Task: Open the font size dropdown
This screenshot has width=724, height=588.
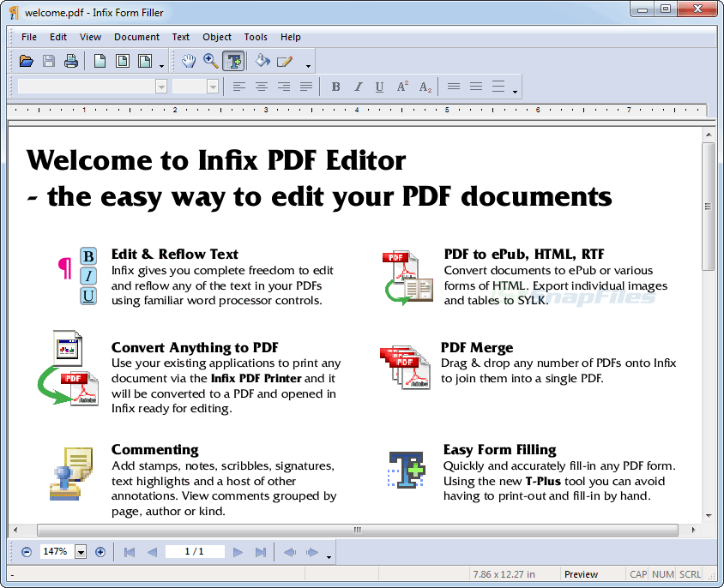Action: 211,86
